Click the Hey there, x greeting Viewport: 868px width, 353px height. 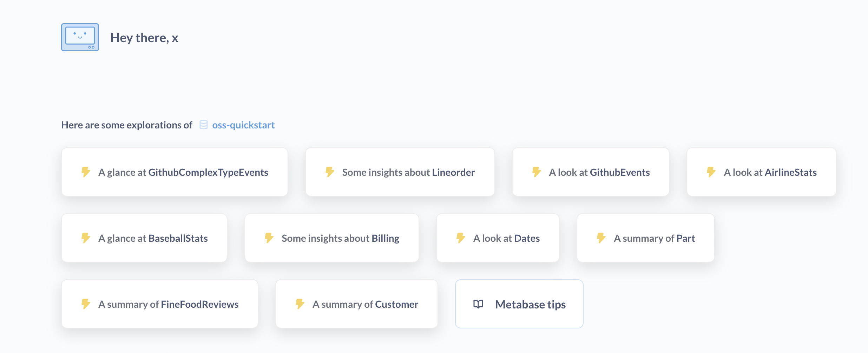click(144, 38)
